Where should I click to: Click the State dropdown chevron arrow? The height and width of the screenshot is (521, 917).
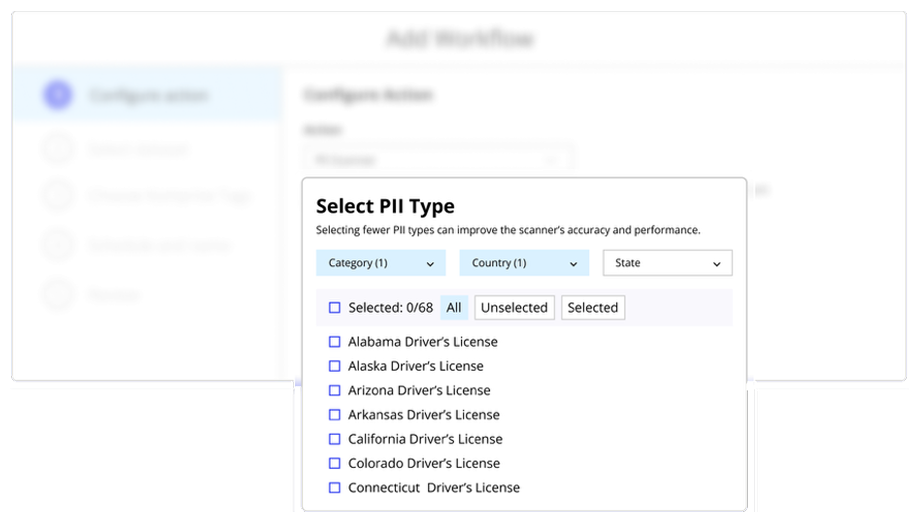click(716, 264)
